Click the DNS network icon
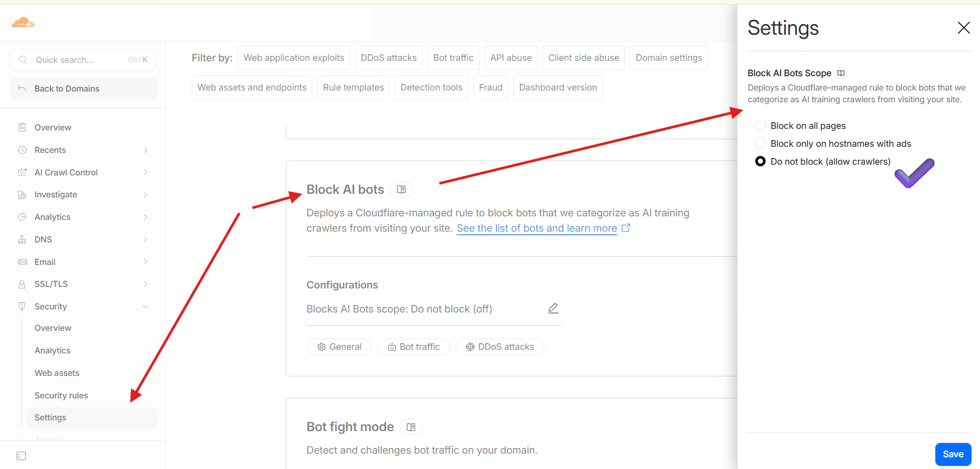This screenshot has height=469, width=980. click(x=22, y=239)
